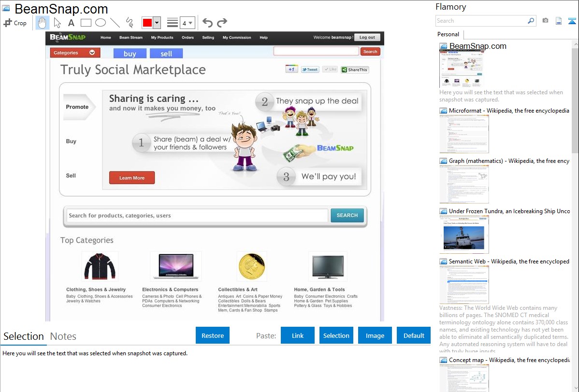Open the Graph (mathematics) snapshot thumbnail

click(x=464, y=184)
